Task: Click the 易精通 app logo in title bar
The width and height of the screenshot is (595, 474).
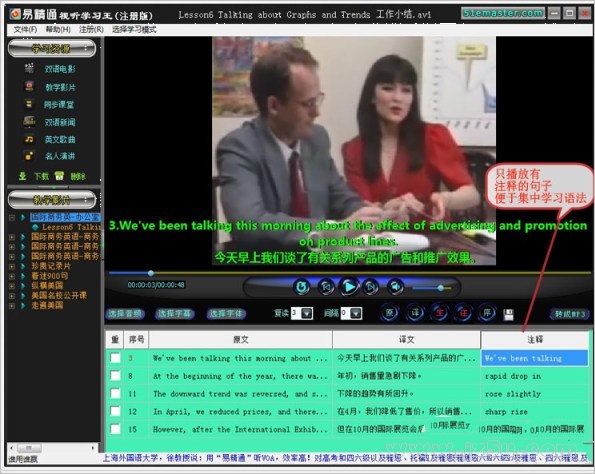Action: pos(15,14)
